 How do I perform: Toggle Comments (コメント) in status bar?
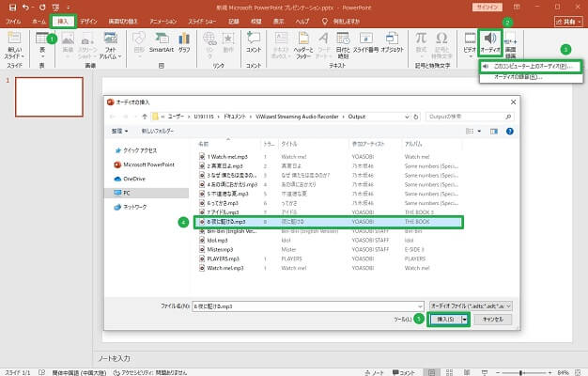coord(404,372)
